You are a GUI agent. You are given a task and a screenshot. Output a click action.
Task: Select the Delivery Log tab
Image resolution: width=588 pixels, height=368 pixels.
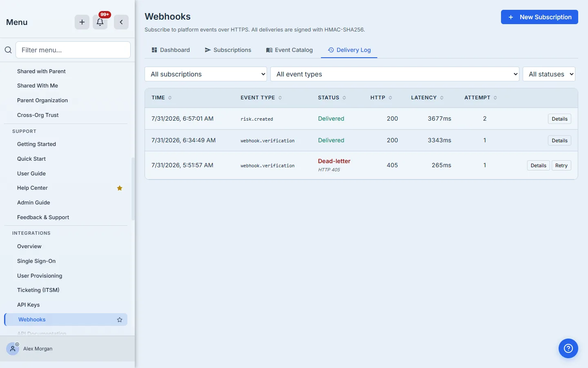(349, 50)
